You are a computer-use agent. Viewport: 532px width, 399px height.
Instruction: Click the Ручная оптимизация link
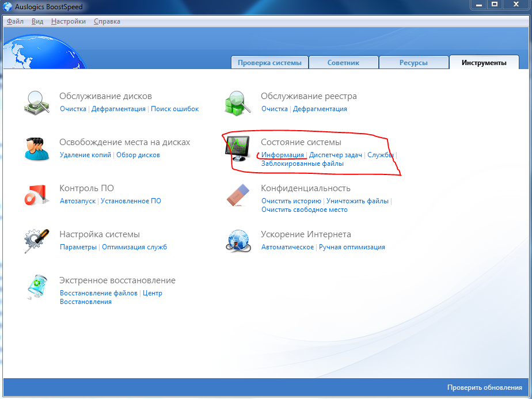pyautogui.click(x=352, y=247)
